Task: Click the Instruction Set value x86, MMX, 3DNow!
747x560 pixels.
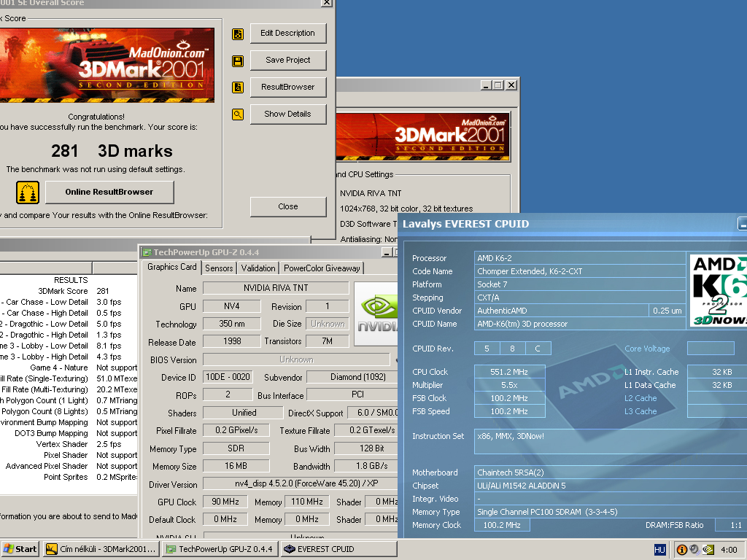Action: [611, 441]
